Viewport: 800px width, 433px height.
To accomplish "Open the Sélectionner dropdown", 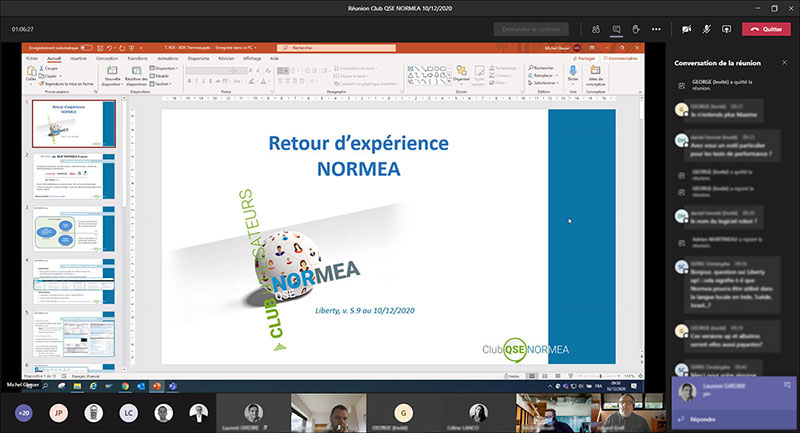I will click(x=544, y=83).
